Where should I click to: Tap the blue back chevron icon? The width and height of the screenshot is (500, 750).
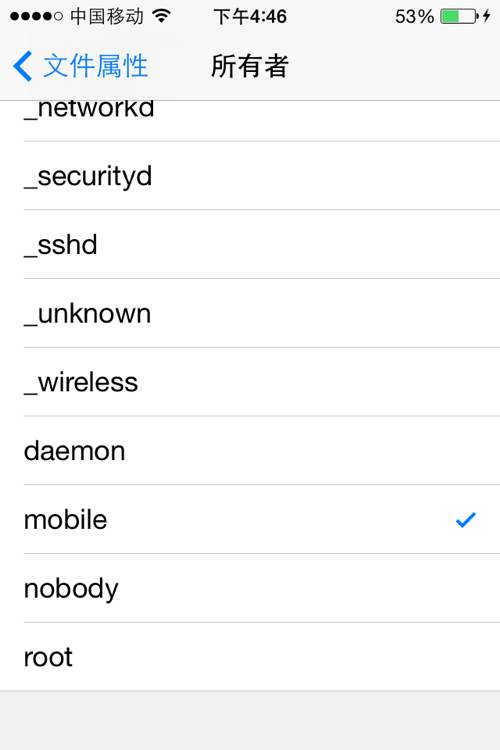(22, 66)
